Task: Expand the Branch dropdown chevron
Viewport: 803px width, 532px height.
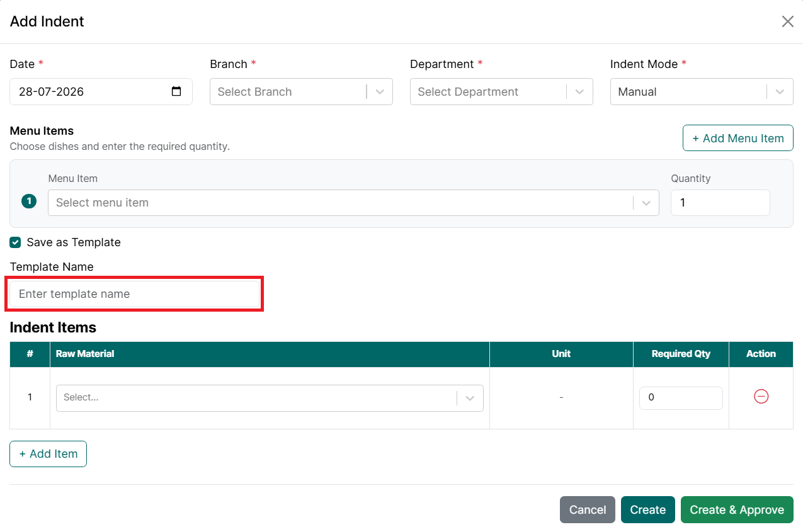Action: 380,92
